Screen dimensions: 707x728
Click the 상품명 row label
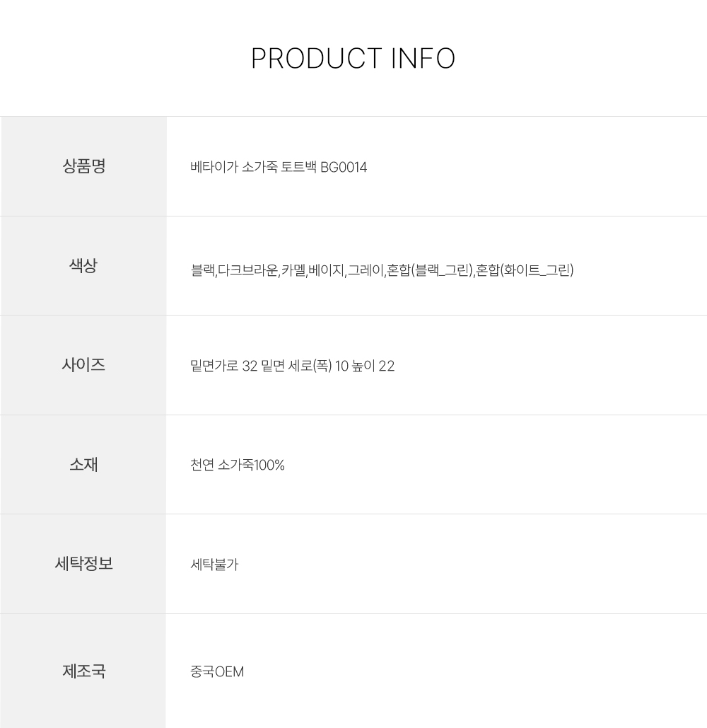pos(83,167)
